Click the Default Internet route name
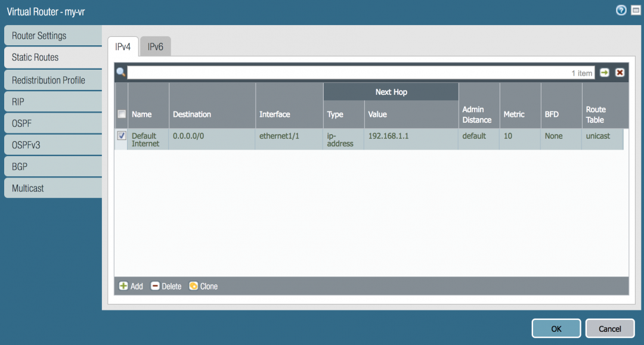 pos(145,139)
